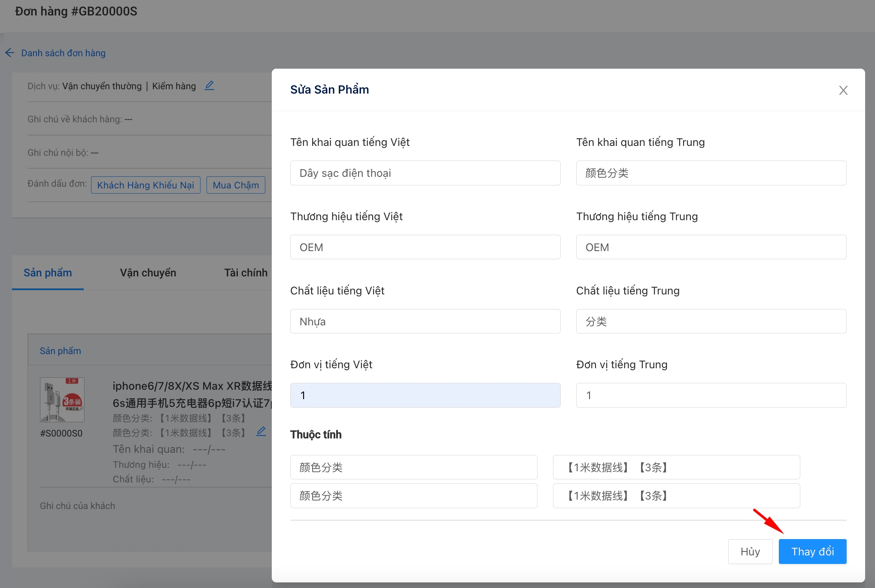Click Chất liệu tiếng Việt Nhựa field
Viewport: 875px width, 588px height.
[x=425, y=321]
